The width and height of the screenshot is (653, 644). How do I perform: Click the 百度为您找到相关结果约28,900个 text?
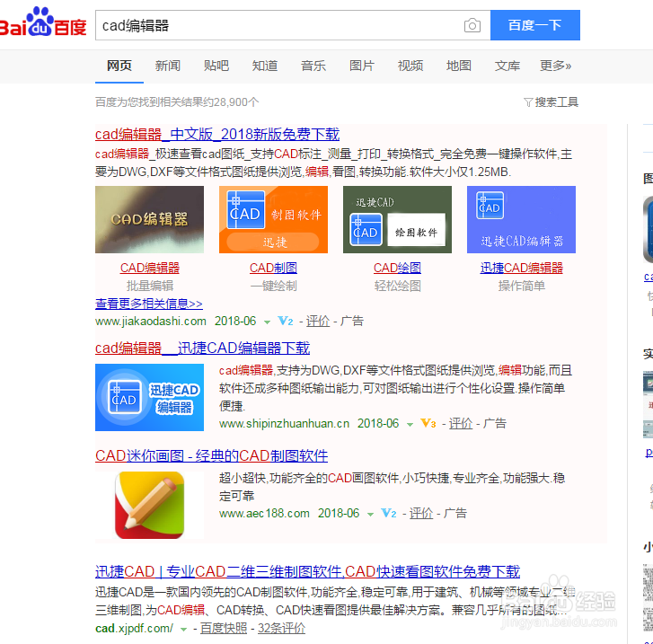[x=177, y=102]
